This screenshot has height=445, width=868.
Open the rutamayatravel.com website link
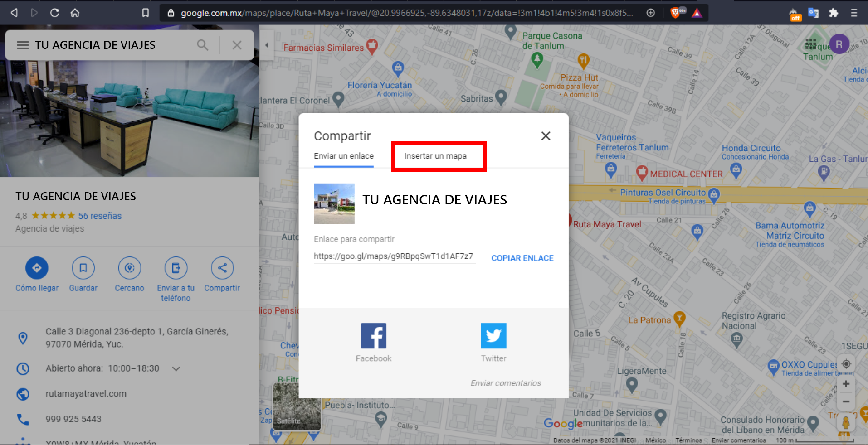click(x=86, y=394)
